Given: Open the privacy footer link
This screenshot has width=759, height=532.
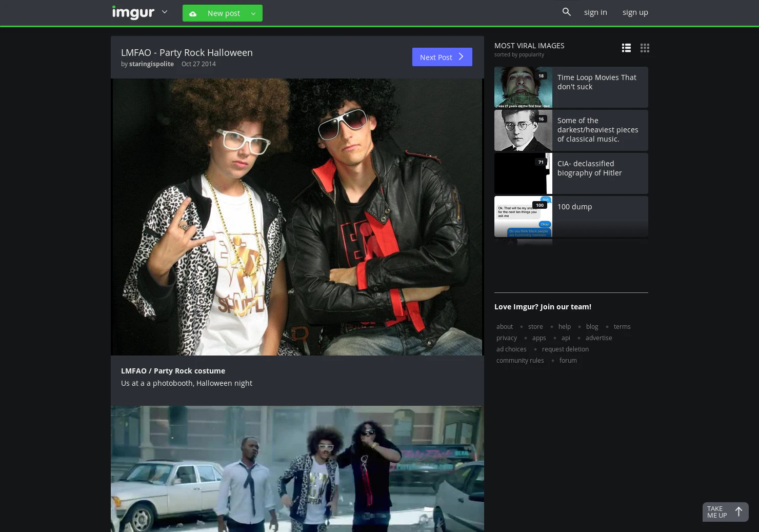Looking at the screenshot, I should coord(507,338).
